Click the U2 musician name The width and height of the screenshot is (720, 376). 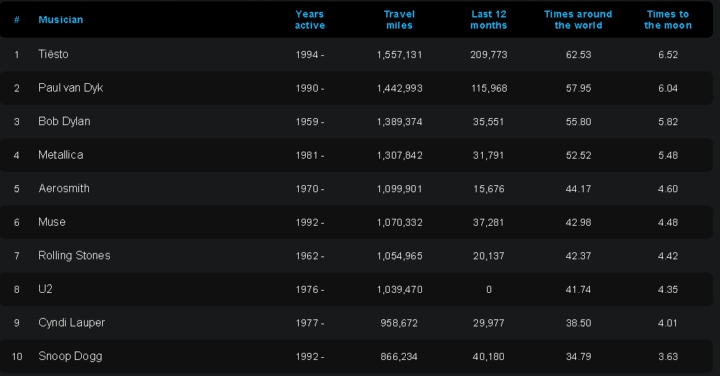coord(45,289)
